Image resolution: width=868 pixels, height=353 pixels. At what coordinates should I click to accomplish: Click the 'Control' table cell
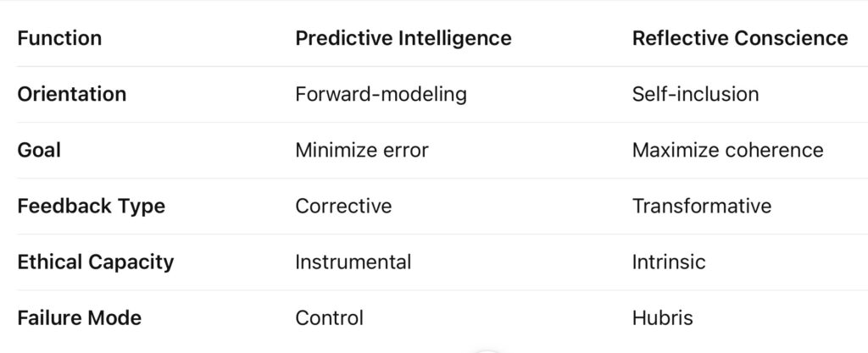tap(329, 317)
